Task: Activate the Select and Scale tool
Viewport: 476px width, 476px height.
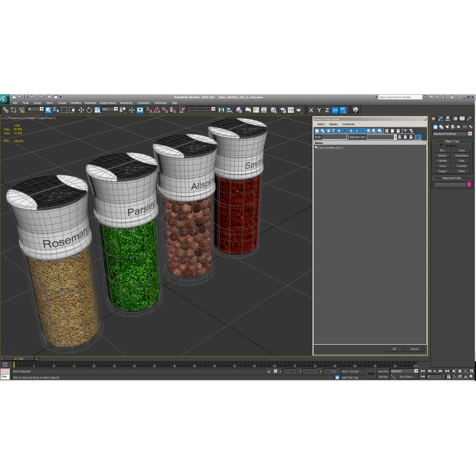Action: click(97, 110)
